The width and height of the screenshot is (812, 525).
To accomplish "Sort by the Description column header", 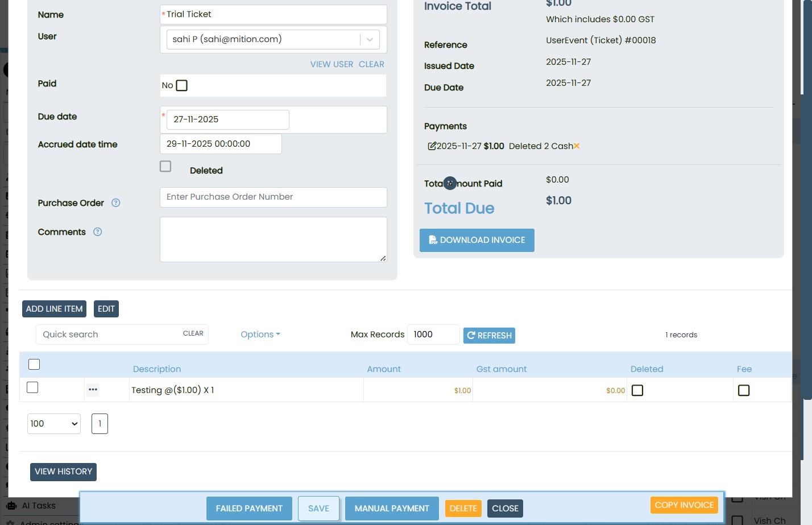I will [x=157, y=369].
